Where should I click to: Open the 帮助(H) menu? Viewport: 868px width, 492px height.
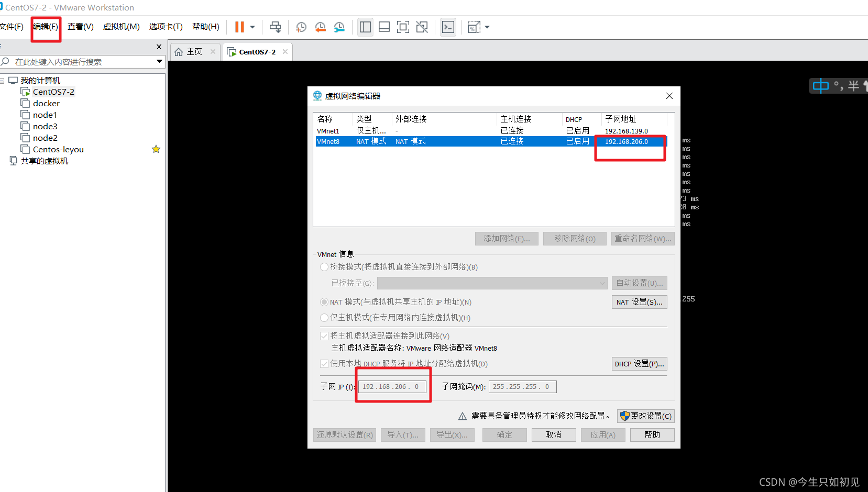(x=206, y=27)
